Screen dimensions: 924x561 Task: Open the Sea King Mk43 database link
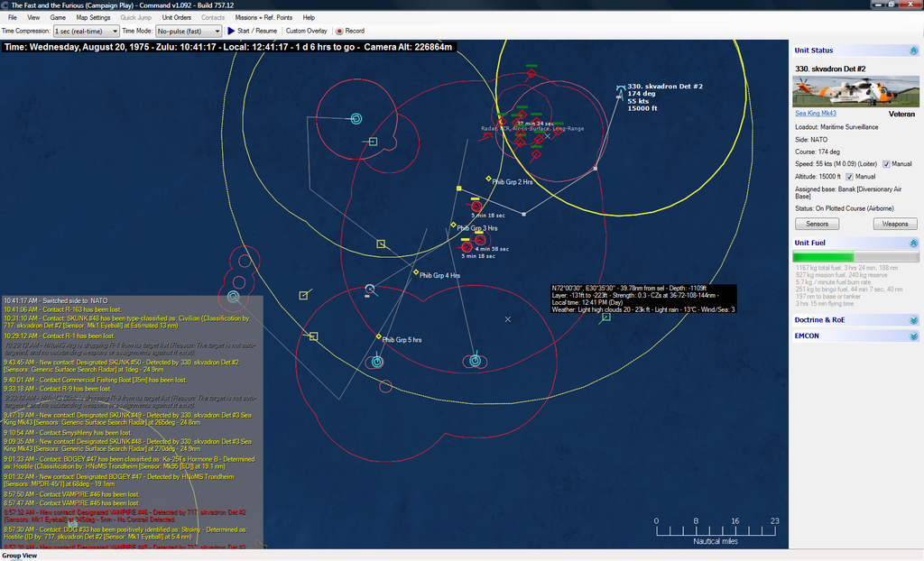coord(815,114)
